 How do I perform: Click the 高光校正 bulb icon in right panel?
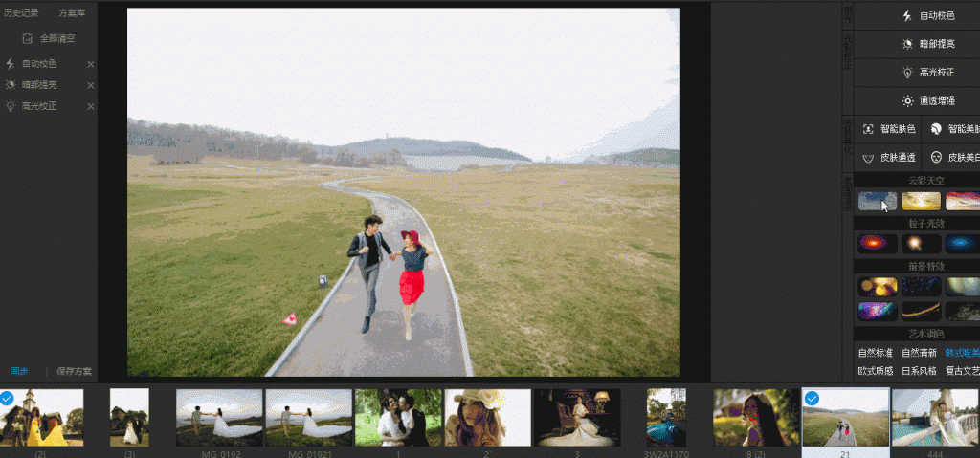[907, 73]
